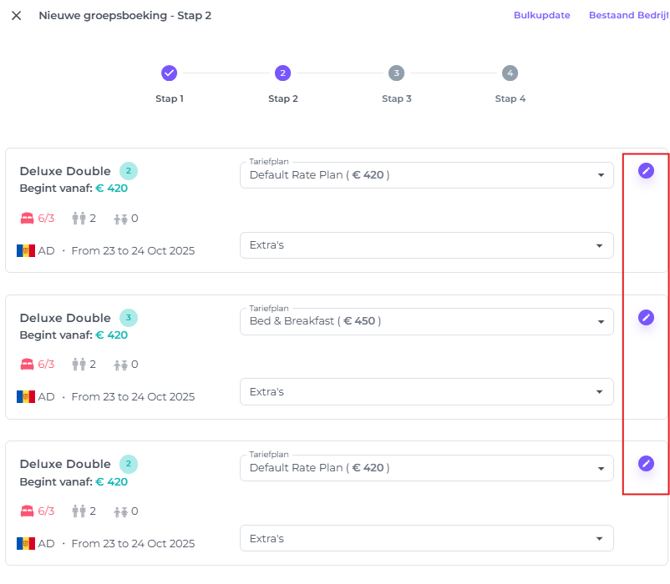Expand Extra's dropdown in first room card
Viewport: 670px width, 584px height.
(426, 245)
